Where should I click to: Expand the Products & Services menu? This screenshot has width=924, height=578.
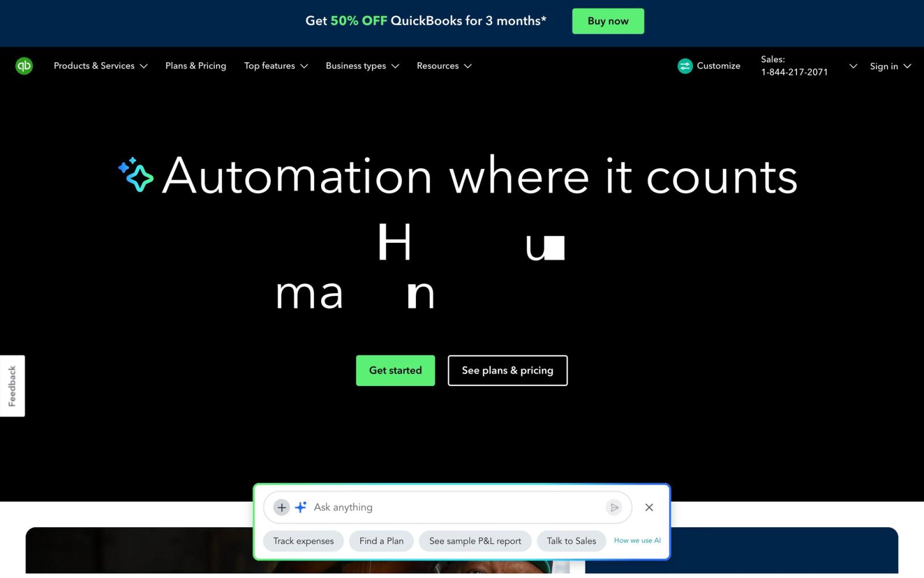pos(100,66)
